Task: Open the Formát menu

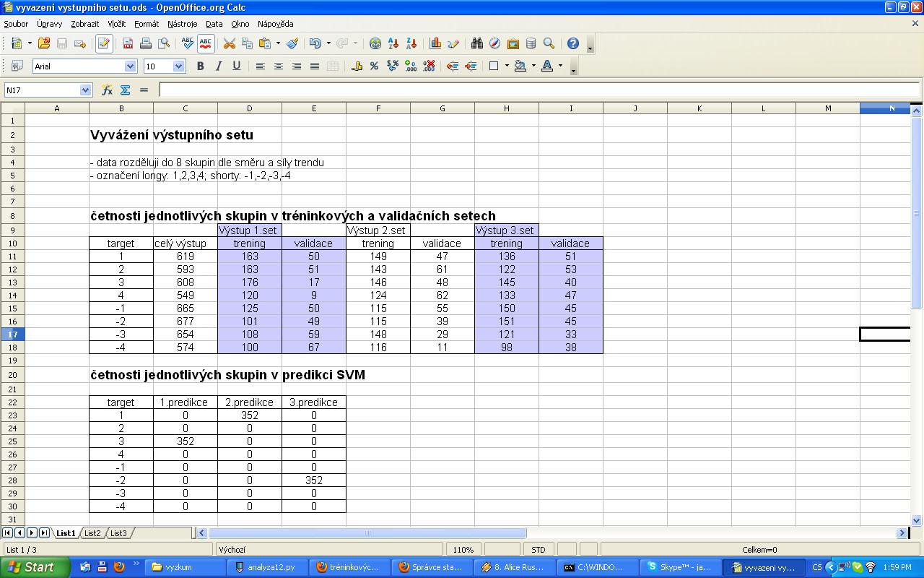Action: (147, 24)
